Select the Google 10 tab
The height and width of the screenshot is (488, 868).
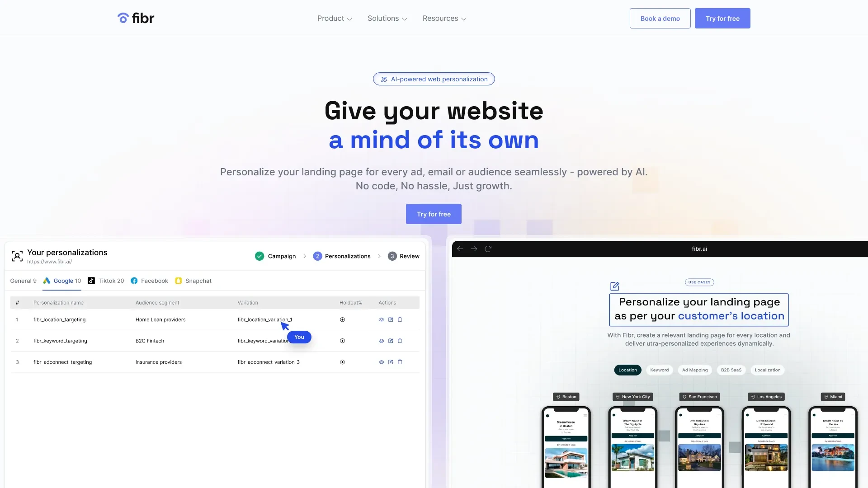pyautogui.click(x=61, y=281)
